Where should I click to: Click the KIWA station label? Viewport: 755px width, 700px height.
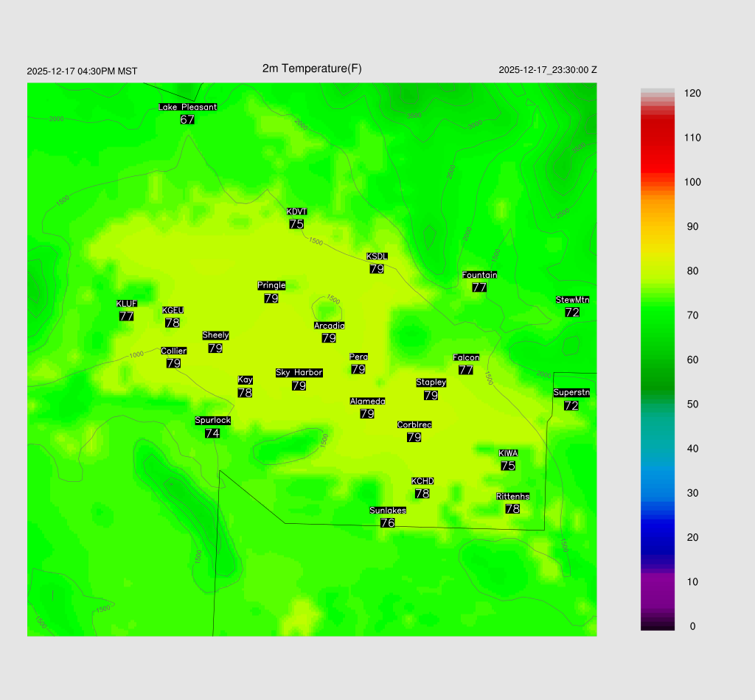[508, 453]
